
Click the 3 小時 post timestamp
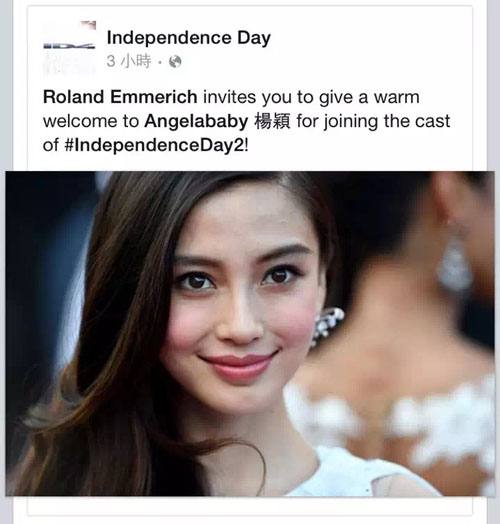pos(129,61)
